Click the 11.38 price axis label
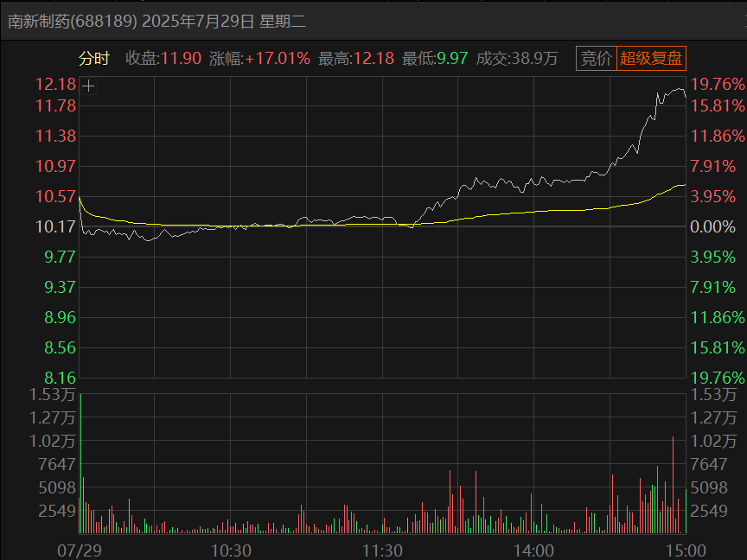747x560 pixels. click(55, 137)
